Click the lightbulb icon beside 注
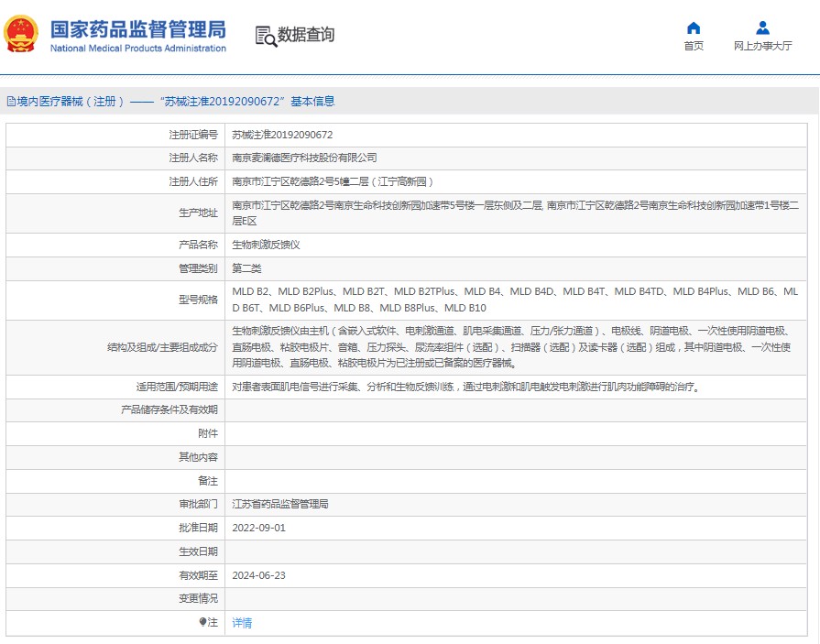Image resolution: width=820 pixels, height=644 pixels. pyautogui.click(x=202, y=622)
